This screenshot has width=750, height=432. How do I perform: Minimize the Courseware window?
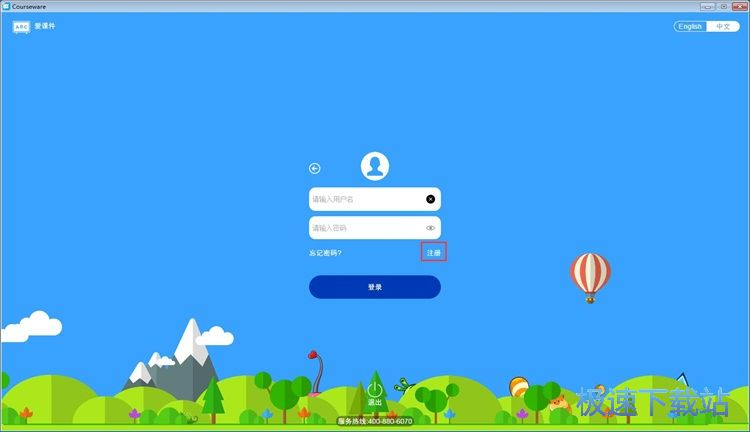(707, 6)
